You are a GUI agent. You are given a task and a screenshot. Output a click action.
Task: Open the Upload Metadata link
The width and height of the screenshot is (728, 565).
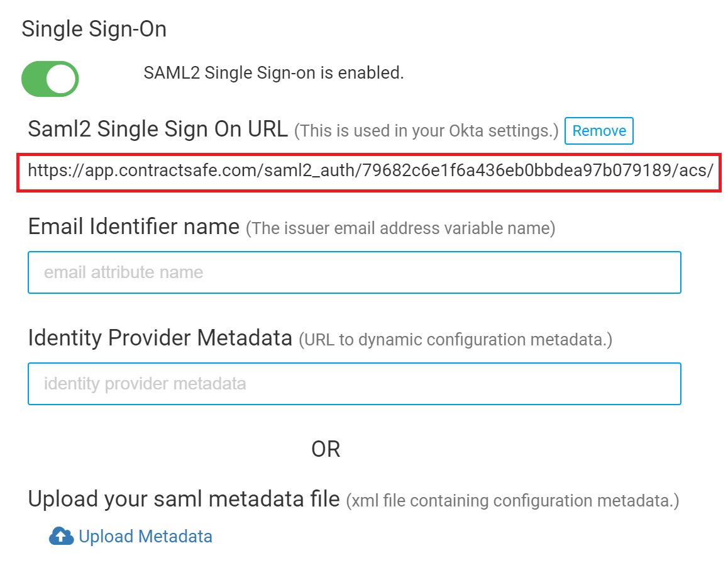[x=145, y=536]
